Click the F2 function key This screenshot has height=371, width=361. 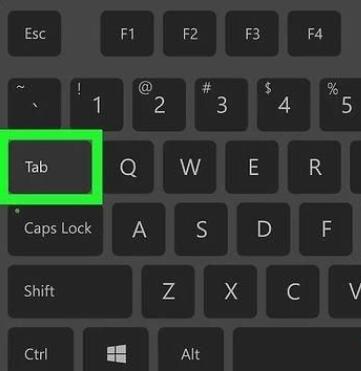[x=190, y=33]
